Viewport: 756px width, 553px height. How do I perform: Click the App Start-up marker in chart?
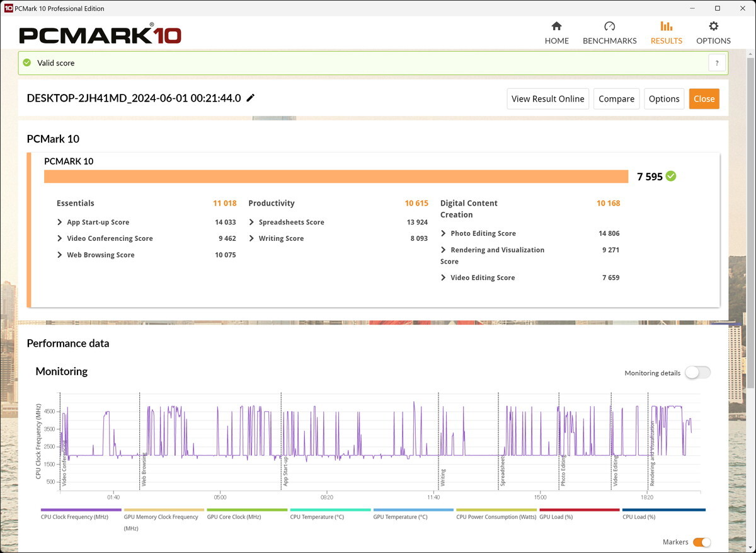(x=285, y=472)
